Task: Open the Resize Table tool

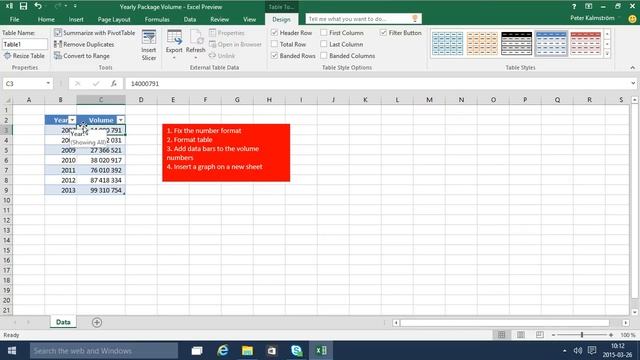Action: 24,56
